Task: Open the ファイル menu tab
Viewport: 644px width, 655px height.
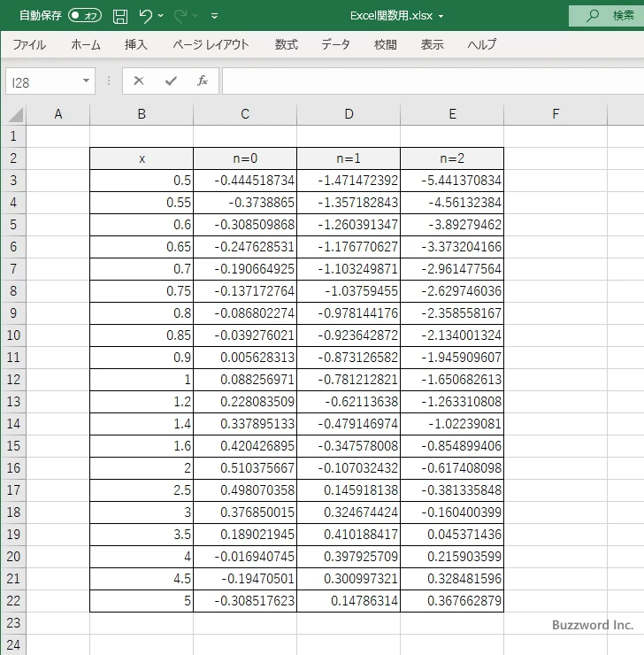Action: click(29, 44)
